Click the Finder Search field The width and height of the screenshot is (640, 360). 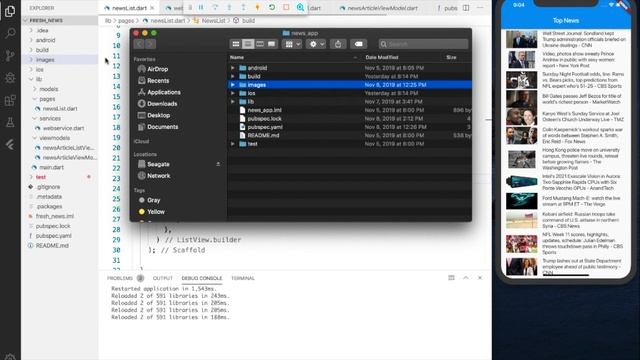click(423, 44)
